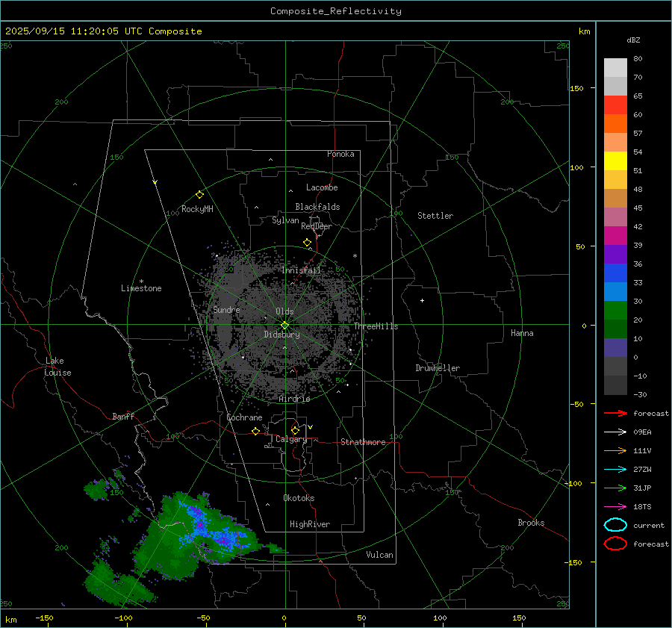Click the Vulcan map label
The image size is (672, 628).
379,555
